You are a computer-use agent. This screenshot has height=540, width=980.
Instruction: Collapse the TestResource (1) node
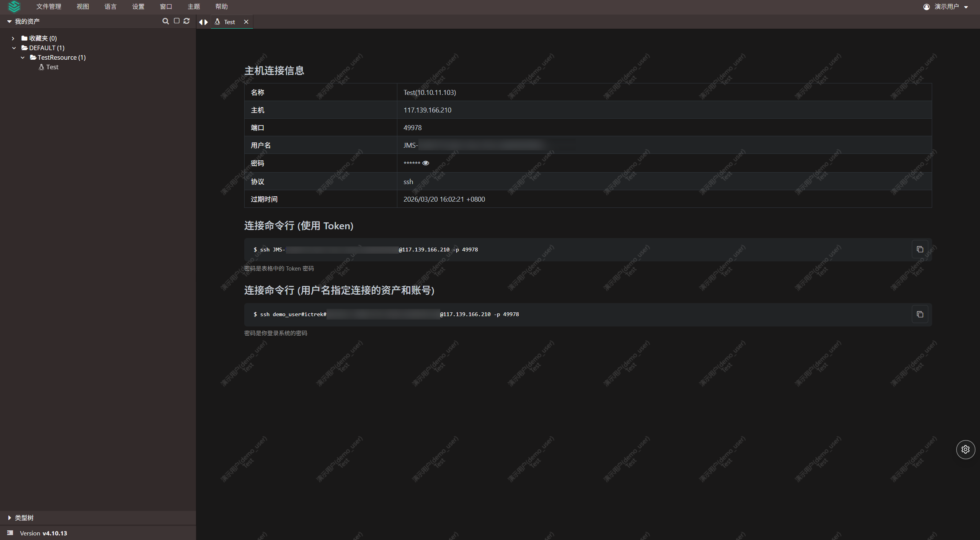coord(23,57)
